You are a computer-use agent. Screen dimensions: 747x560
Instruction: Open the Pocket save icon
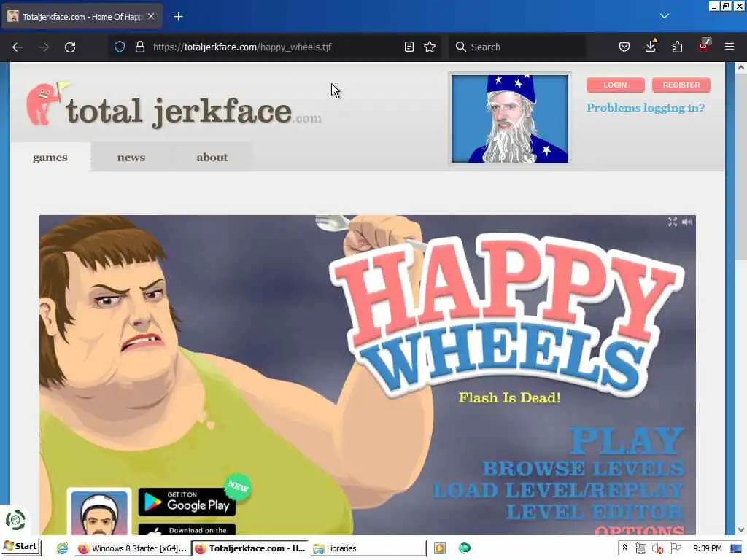624,47
